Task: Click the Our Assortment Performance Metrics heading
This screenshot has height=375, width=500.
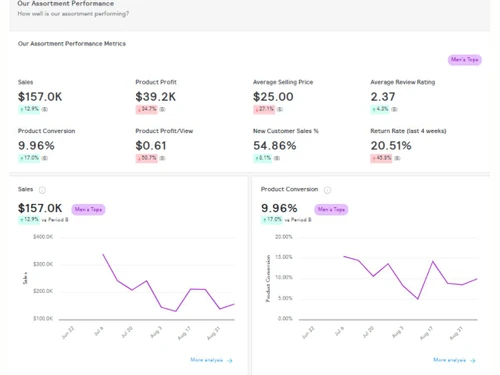Action: click(x=72, y=44)
